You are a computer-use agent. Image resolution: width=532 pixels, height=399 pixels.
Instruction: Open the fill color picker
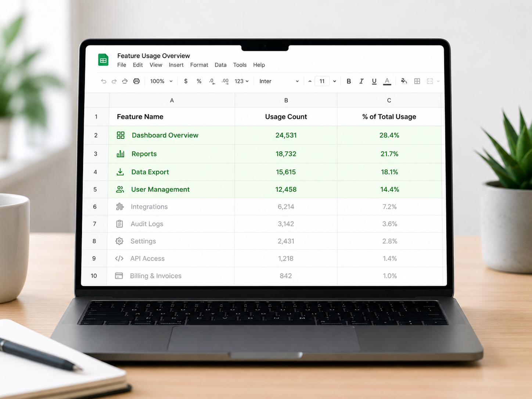pyautogui.click(x=404, y=81)
